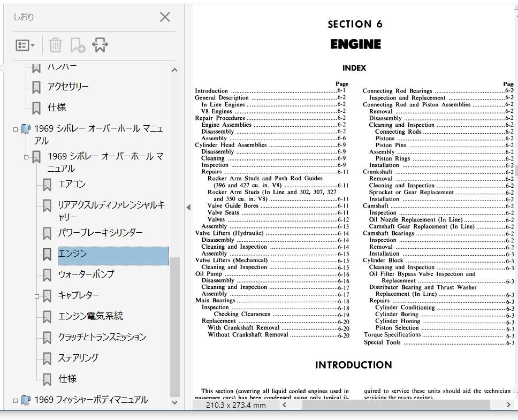Open the last 仕様 bookmark below ステアリング
518x420 pixels.
[67, 378]
